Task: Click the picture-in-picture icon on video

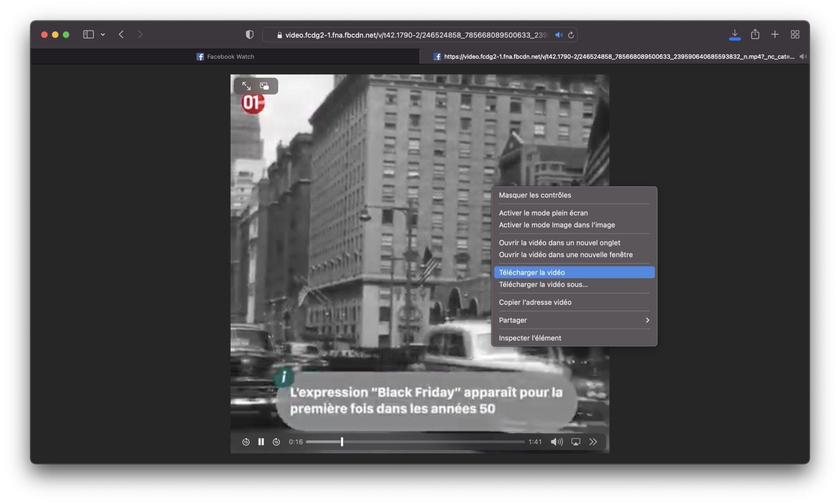Action: point(264,86)
